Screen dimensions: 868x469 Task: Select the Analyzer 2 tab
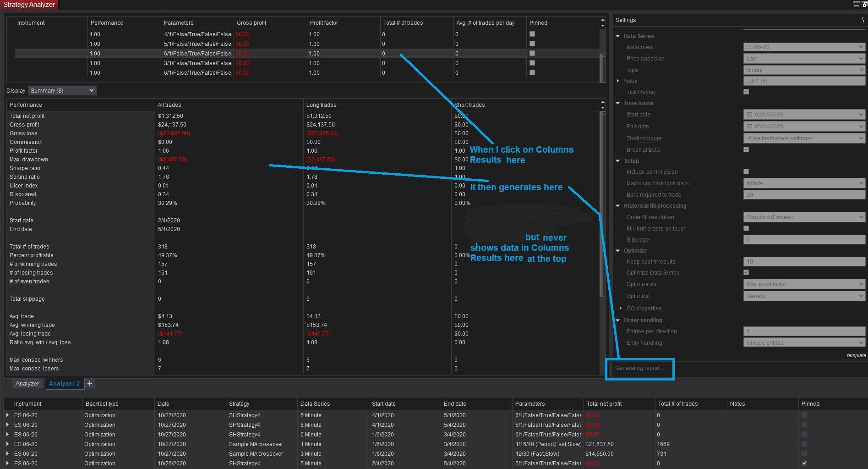[x=64, y=383]
